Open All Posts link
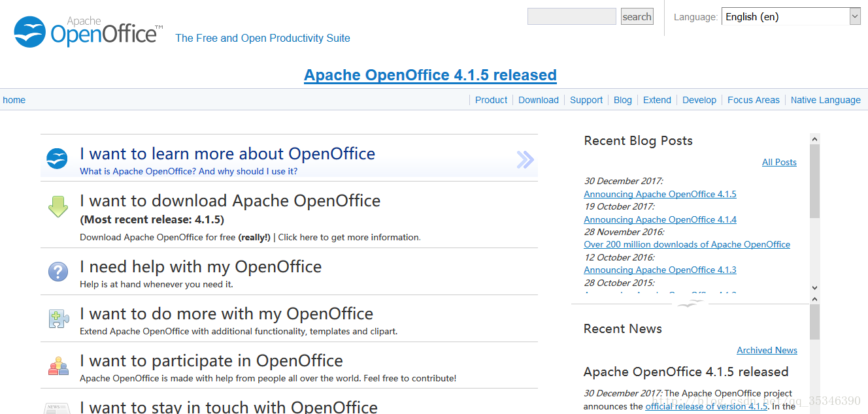Viewport: 868px width, 414px height. [x=779, y=162]
